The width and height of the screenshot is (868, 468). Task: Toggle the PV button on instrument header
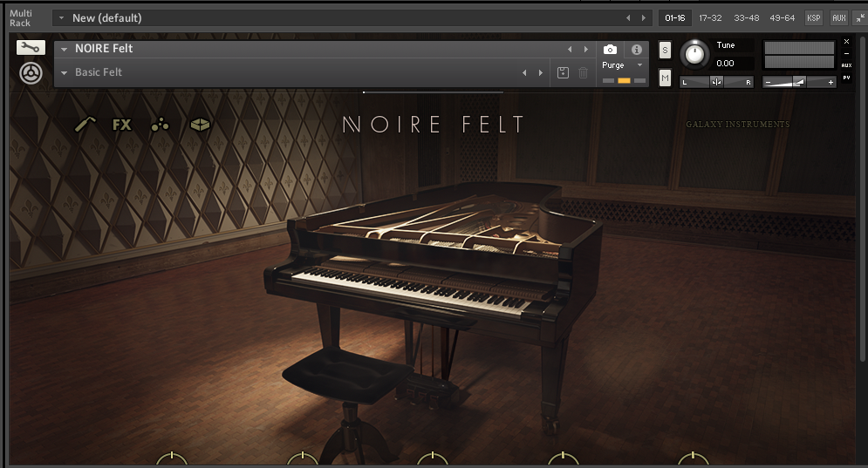point(846,78)
